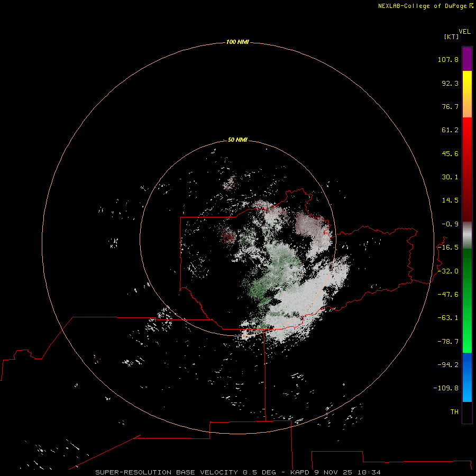Click the 107.8 legend value
Image resolution: width=476 pixels, height=476 pixels.
pyautogui.click(x=448, y=59)
